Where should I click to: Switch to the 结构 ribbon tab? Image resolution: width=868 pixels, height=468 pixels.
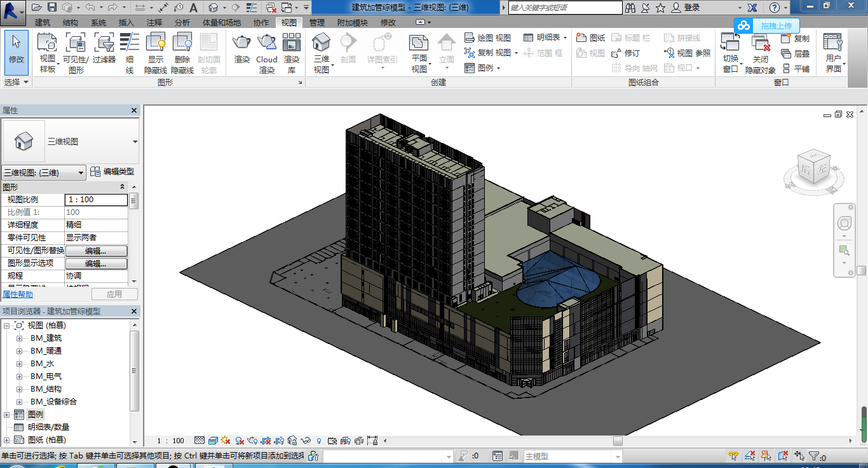71,23
